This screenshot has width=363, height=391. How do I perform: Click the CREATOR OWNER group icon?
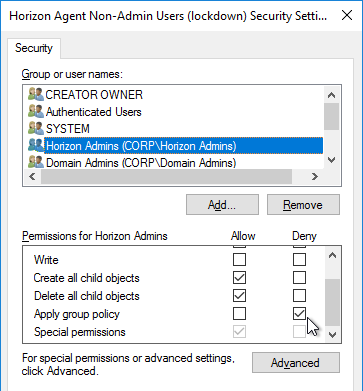(36, 95)
